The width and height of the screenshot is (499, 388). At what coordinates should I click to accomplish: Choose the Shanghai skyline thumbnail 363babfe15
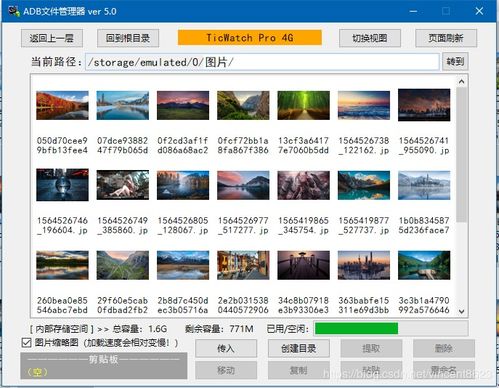tap(364, 265)
